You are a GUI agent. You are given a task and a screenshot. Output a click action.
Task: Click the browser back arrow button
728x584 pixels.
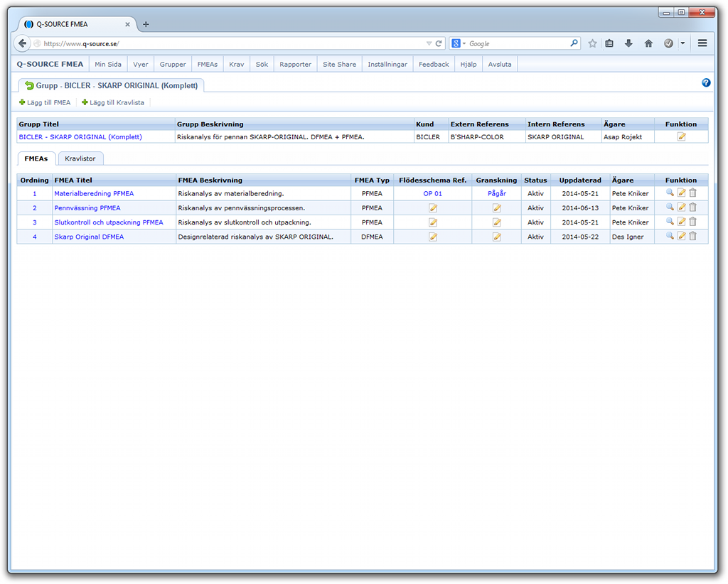22,43
